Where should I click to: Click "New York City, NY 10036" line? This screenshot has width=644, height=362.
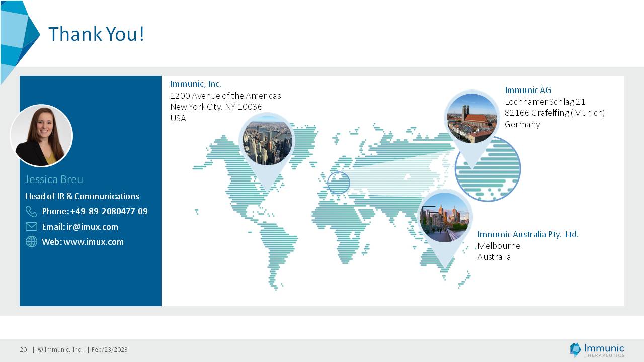click(216, 107)
